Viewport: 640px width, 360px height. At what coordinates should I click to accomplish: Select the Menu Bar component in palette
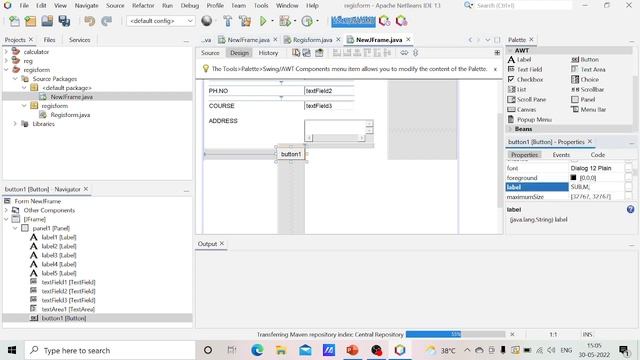click(589, 109)
